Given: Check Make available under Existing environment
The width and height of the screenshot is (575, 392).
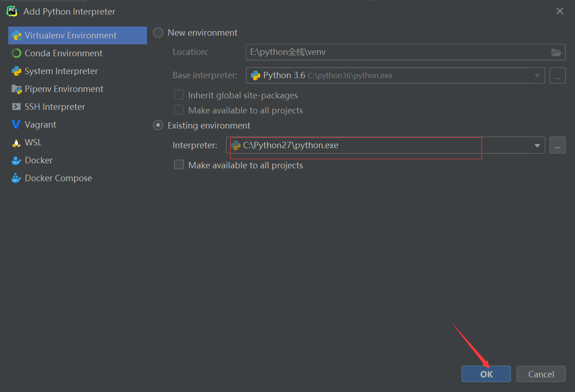Looking at the screenshot, I should click(x=179, y=165).
